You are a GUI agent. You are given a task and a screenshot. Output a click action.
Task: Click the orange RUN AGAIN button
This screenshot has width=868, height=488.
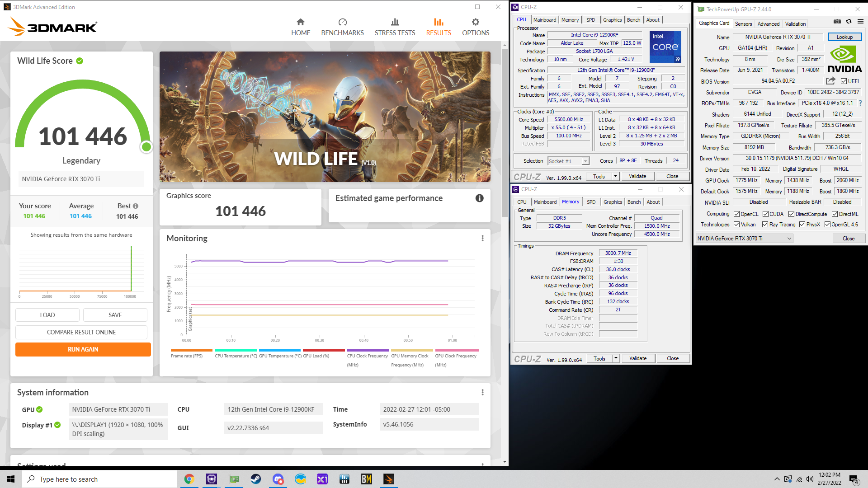(83, 349)
